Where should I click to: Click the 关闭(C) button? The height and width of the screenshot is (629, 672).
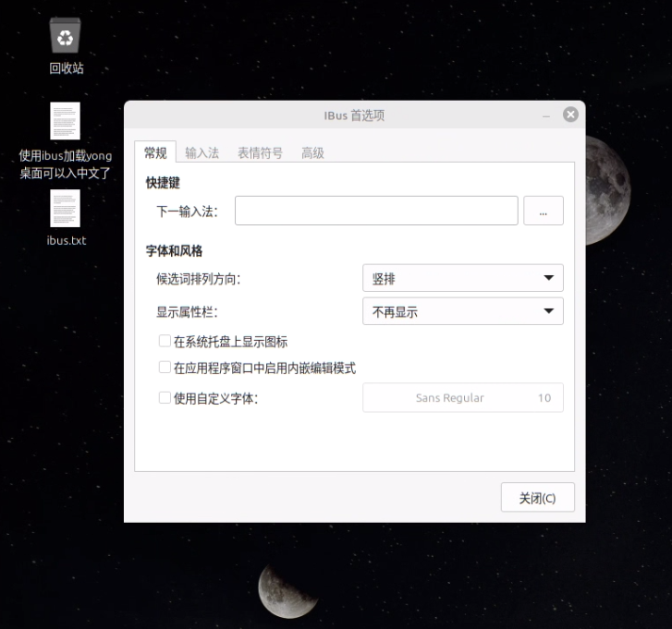(537, 498)
